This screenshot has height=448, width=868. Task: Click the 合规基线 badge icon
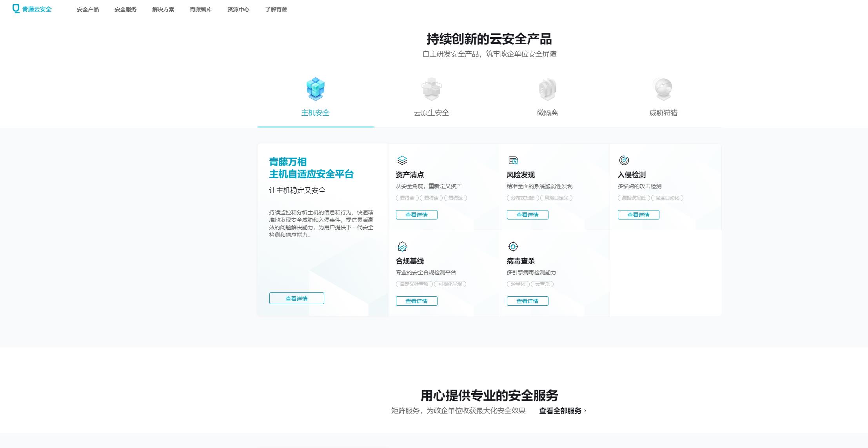pyautogui.click(x=402, y=247)
